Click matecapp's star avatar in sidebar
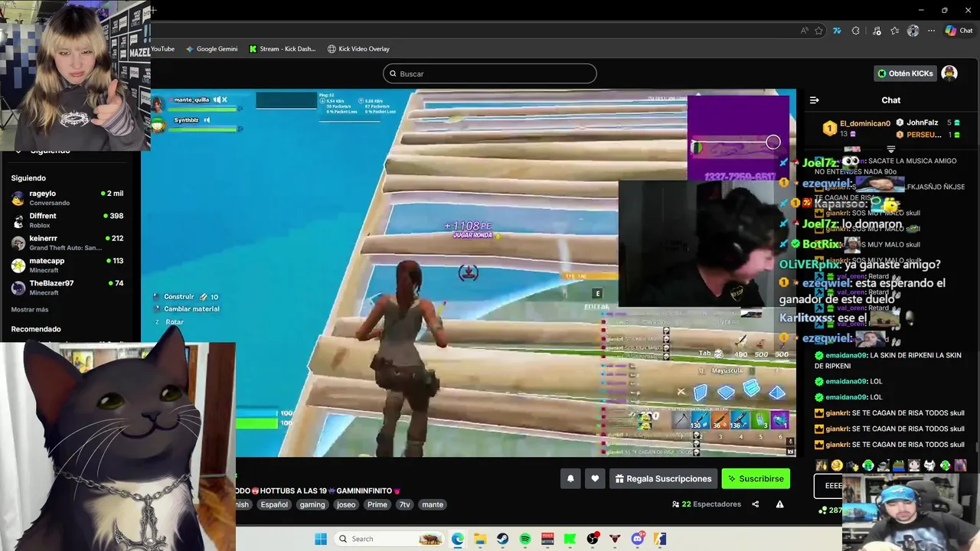The image size is (980, 551). click(18, 266)
